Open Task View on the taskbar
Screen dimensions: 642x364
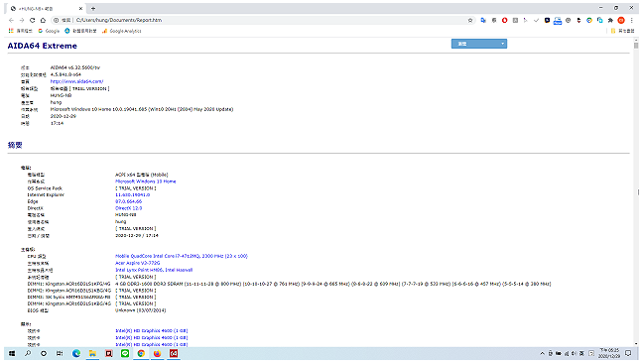pyautogui.click(x=60, y=353)
